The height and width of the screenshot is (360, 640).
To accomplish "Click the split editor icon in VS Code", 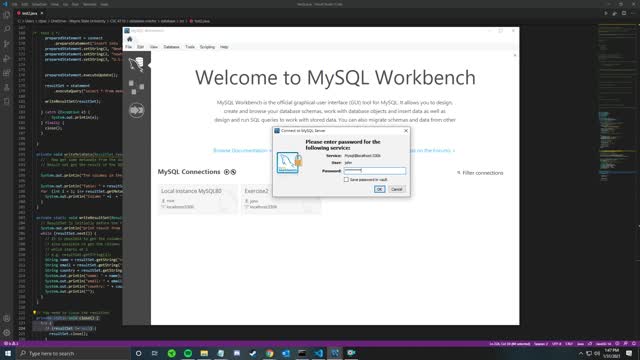I will [x=624, y=13].
